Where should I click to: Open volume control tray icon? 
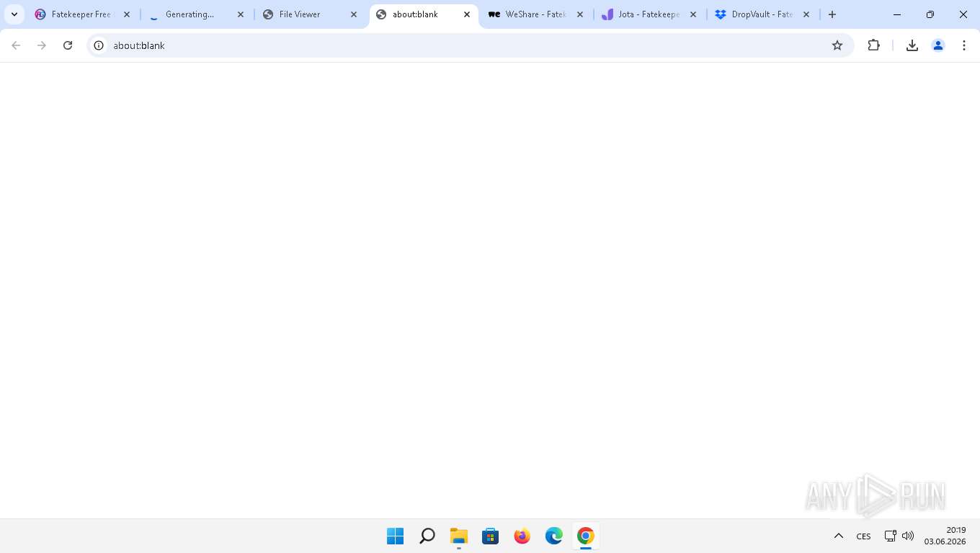pos(908,536)
